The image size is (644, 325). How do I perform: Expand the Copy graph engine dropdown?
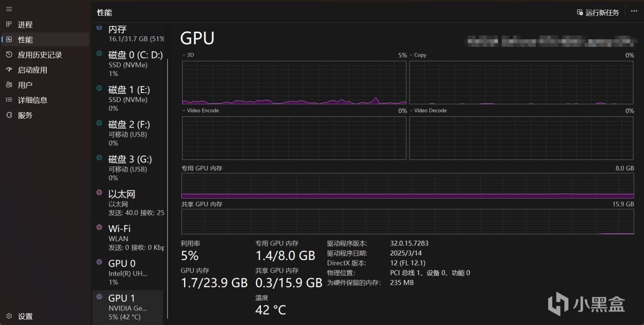(411, 55)
